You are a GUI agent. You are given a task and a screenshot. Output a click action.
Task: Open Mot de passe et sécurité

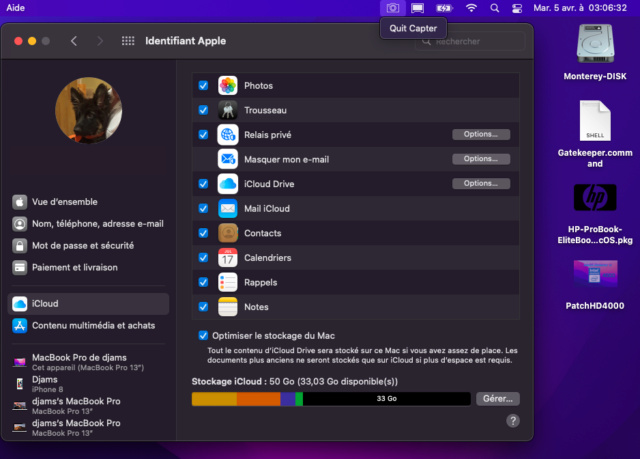89,246
